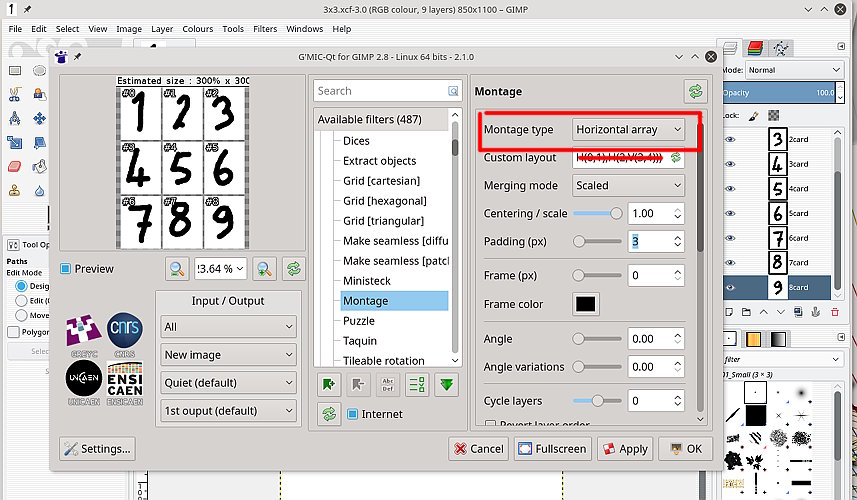Select the Rectangle Select tool in GIMP toolbox
Screen dimensions: 857x500
(15, 70)
